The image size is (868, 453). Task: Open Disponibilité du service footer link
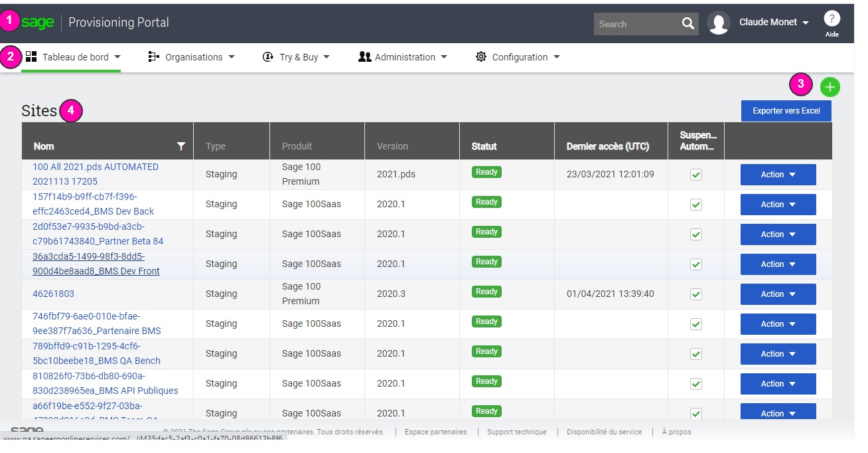pos(605,432)
